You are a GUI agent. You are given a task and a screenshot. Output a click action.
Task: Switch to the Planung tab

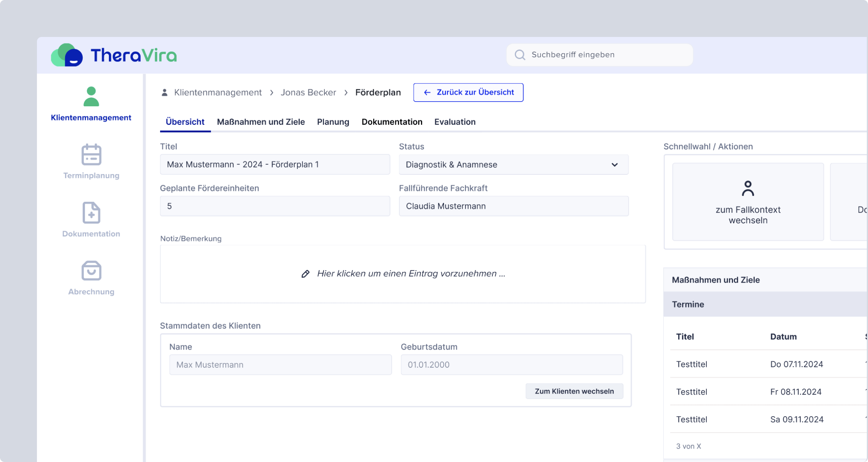coord(333,122)
